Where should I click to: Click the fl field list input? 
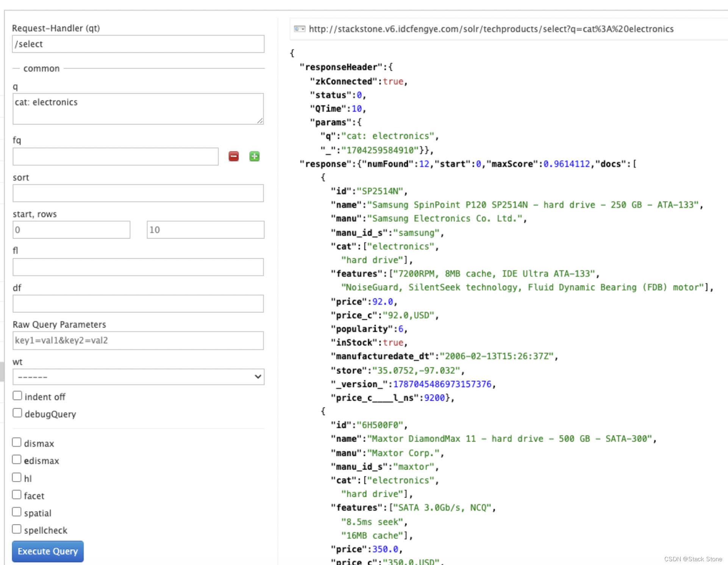(x=138, y=267)
